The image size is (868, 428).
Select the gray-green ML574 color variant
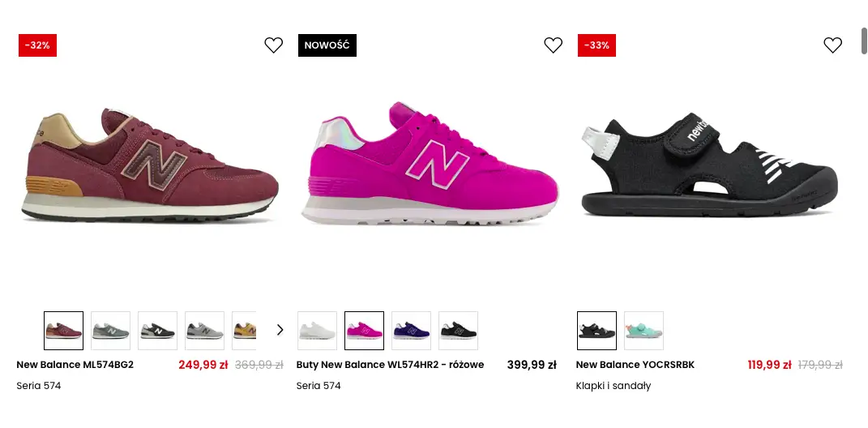110,331
